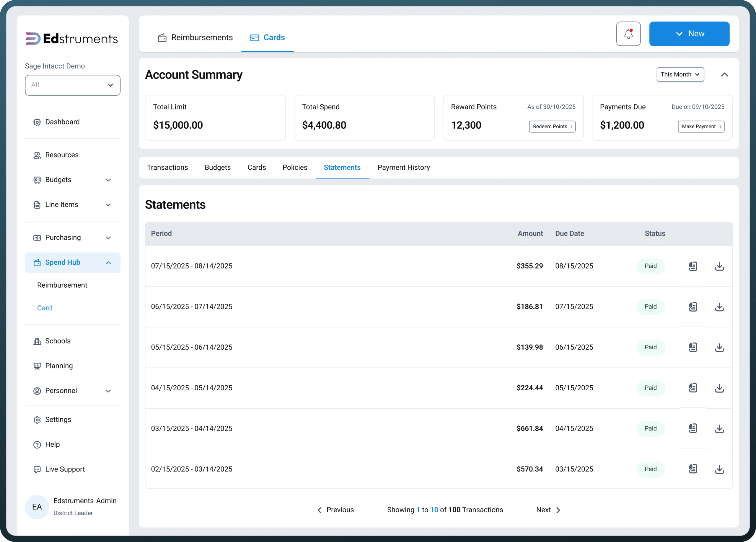The width and height of the screenshot is (756, 542).
Task: Click the Make Payment button
Action: point(701,126)
